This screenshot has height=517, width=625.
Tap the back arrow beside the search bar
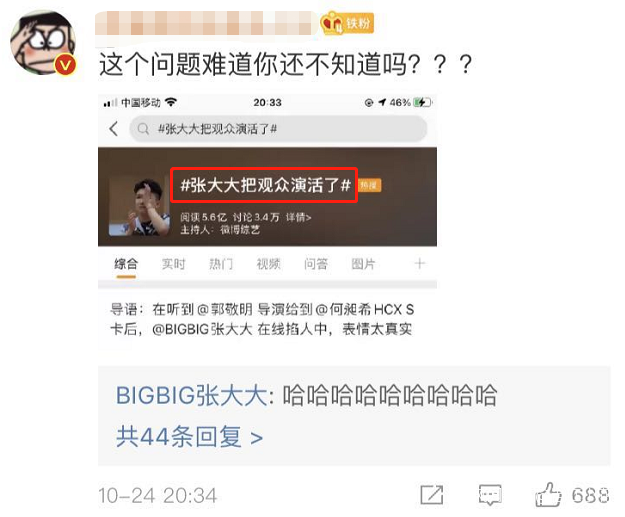pos(114,129)
